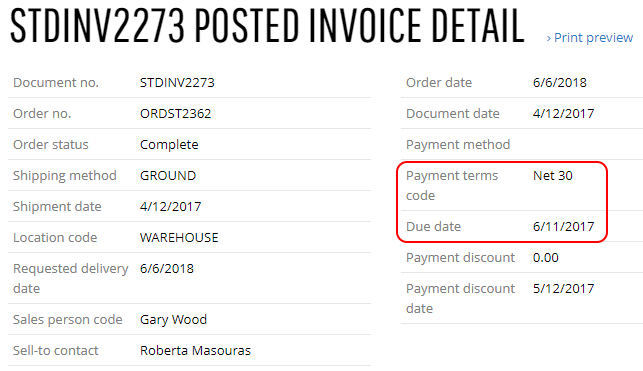This screenshot has height=371, width=643.
Task: Click the Posted Invoice Detail page heading
Action: pos(267,26)
